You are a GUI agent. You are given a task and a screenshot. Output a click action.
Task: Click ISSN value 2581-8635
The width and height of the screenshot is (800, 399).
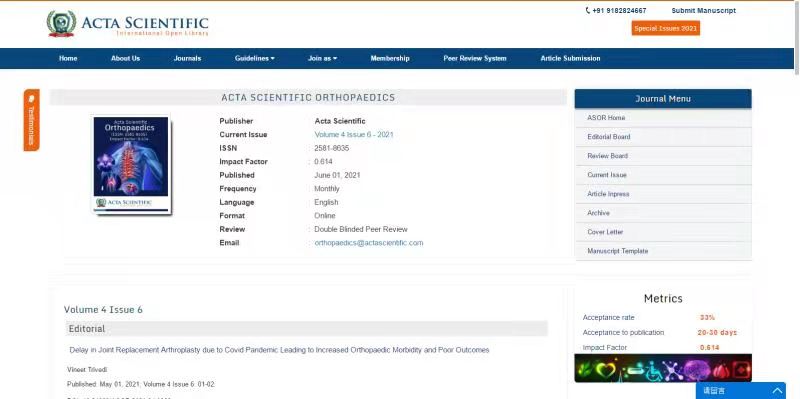pyautogui.click(x=332, y=148)
